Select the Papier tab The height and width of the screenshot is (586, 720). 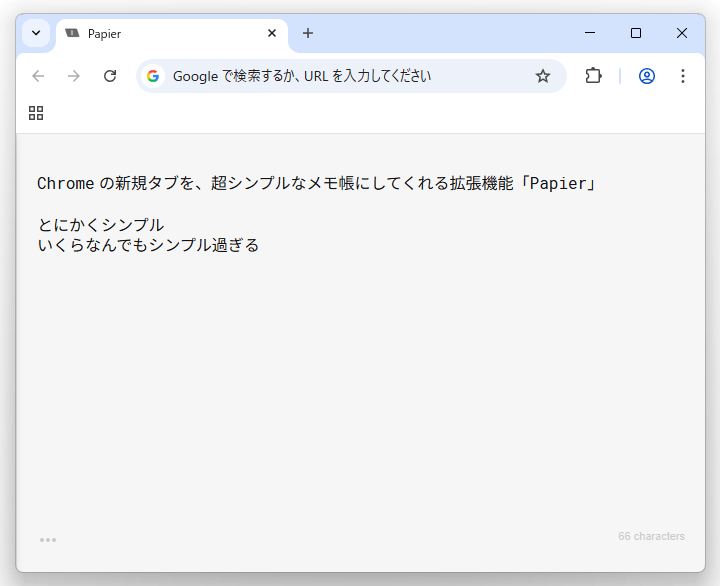click(x=172, y=34)
